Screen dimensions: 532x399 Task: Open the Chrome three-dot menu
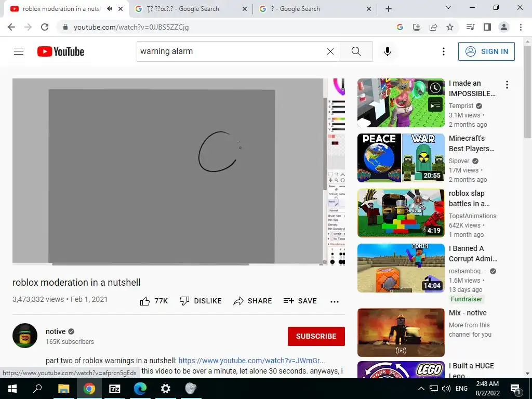pyautogui.click(x=521, y=27)
